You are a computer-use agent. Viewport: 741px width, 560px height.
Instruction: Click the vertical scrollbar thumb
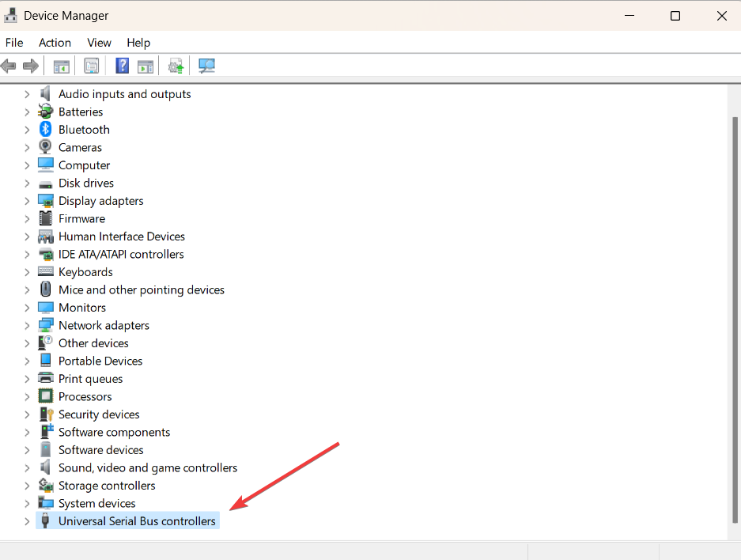[735, 320]
